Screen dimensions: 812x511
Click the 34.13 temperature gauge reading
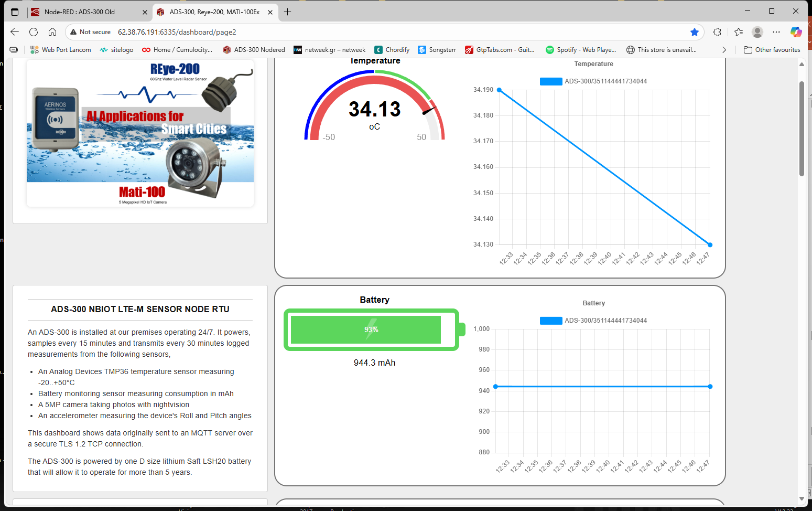point(375,109)
